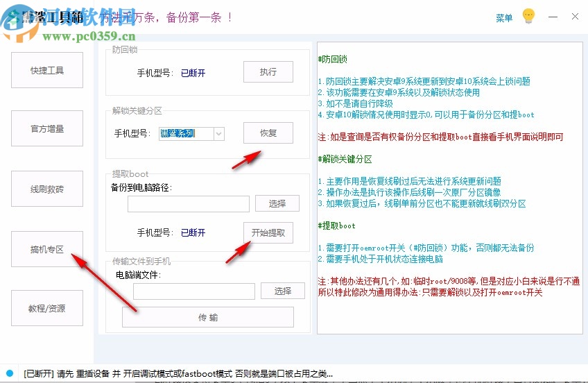Click the help line '3.如不是请自行降级'

[356, 103]
